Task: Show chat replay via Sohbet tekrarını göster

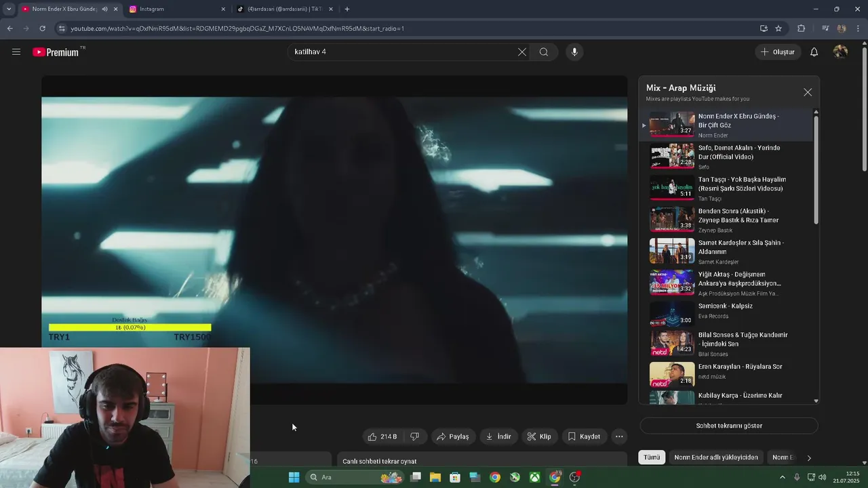Action: coord(729,426)
